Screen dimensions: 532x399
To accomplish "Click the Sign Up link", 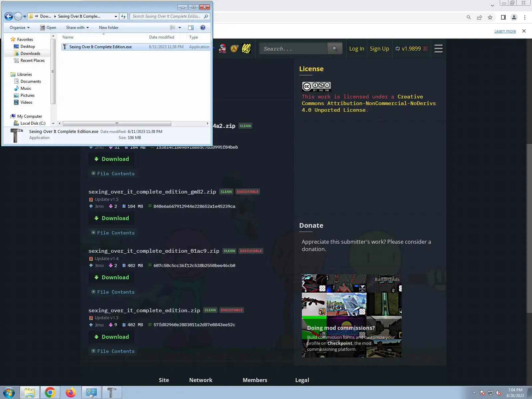I will pyautogui.click(x=379, y=49).
